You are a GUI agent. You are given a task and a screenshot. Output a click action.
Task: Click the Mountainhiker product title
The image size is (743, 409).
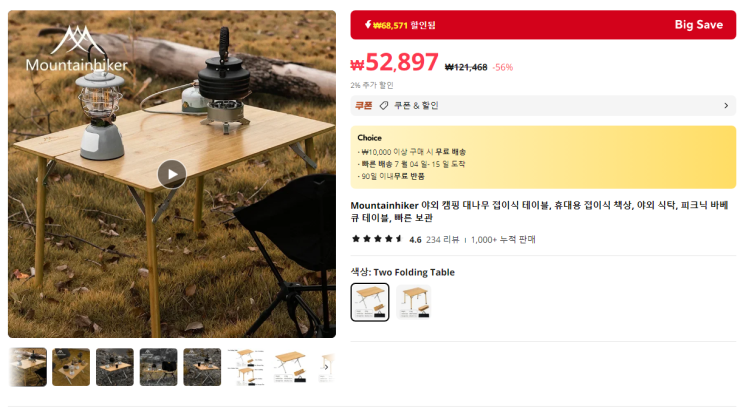coord(539,211)
